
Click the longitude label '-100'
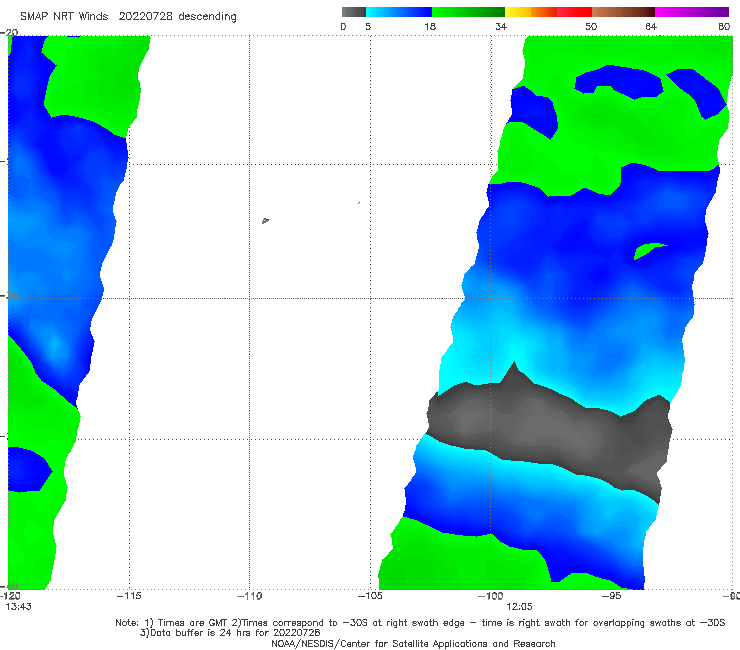[490, 596]
